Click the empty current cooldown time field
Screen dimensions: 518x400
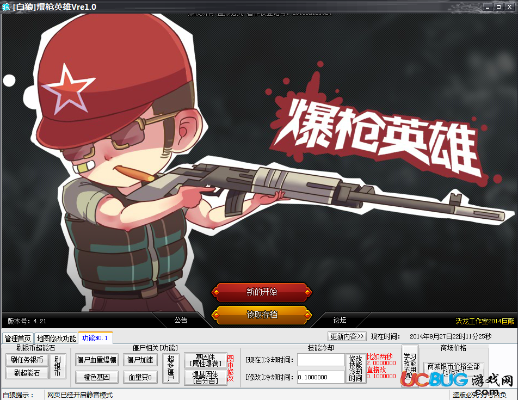(x=321, y=360)
